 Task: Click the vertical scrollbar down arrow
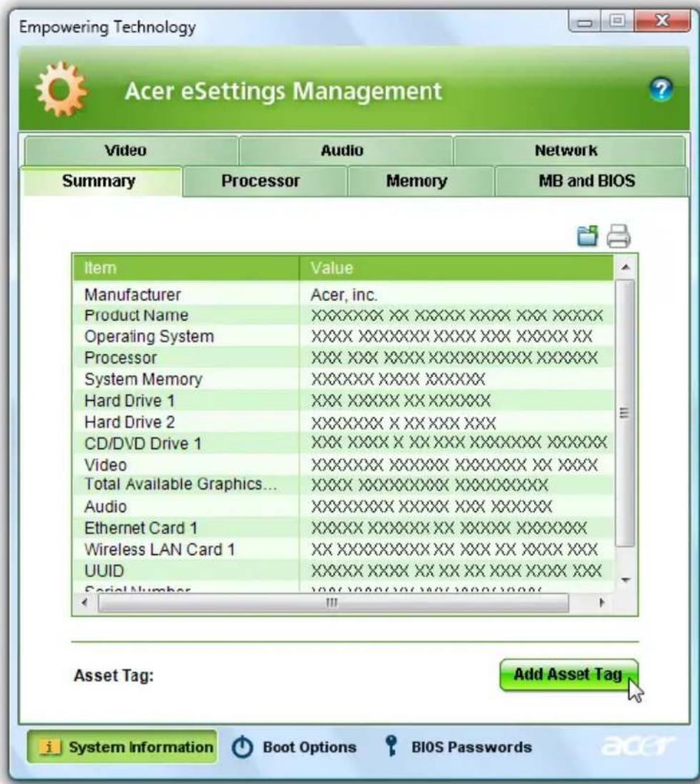625,580
